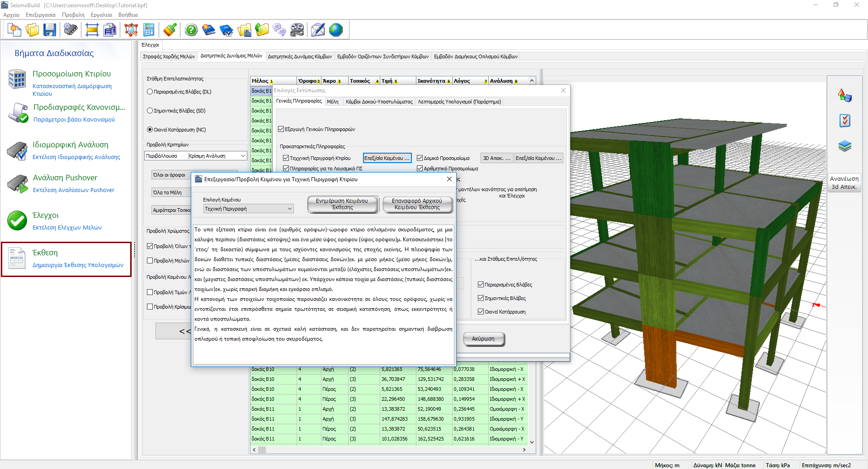
Task: Select Περιορισμένες Βλάβες (DL) radio button
Action: click(x=150, y=92)
